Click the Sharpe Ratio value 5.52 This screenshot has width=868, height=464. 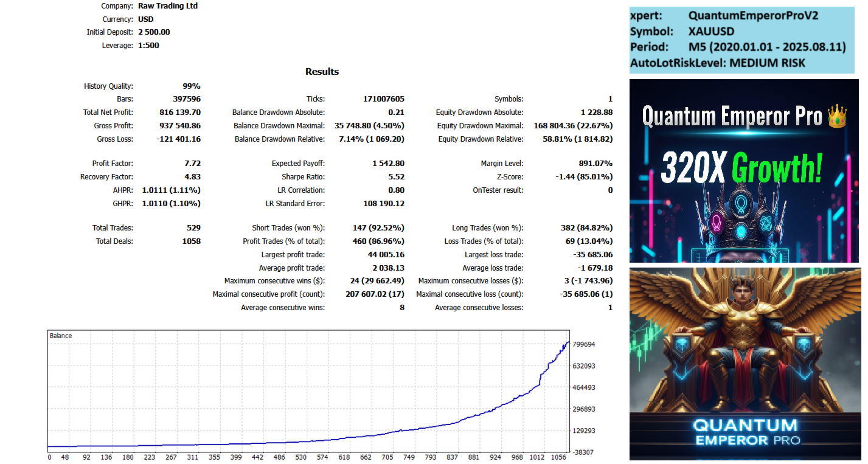[396, 177]
